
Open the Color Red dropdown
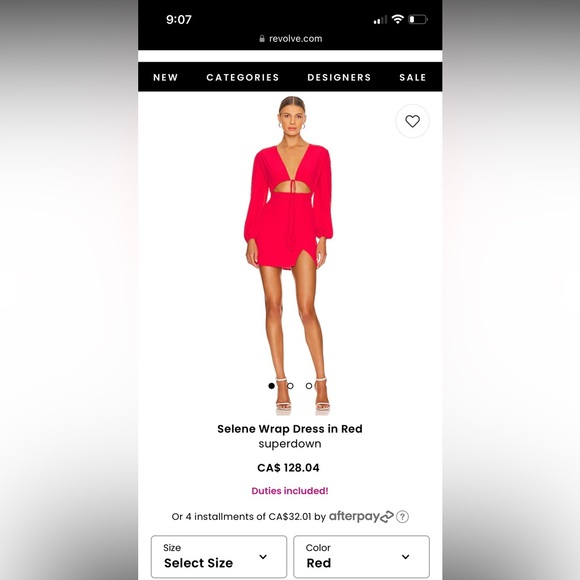click(361, 556)
